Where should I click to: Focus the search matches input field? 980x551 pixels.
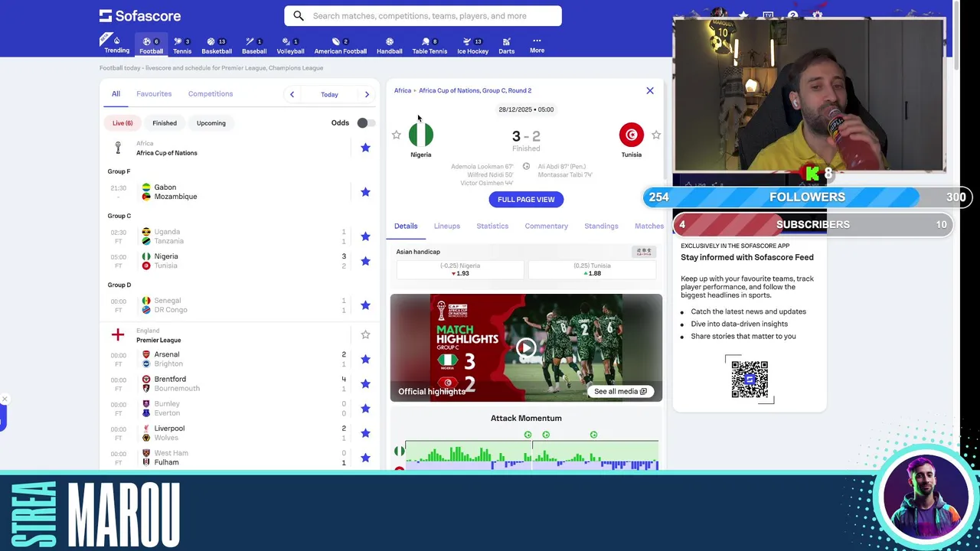point(423,16)
